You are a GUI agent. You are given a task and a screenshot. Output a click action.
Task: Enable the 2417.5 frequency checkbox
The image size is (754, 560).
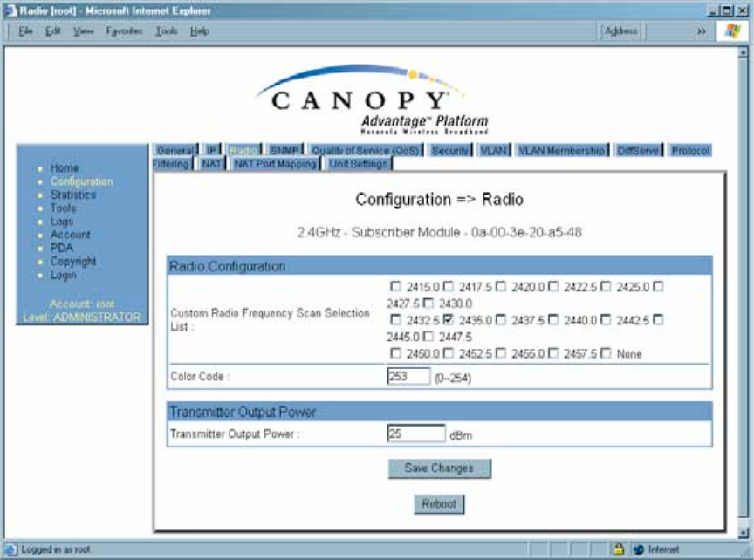(x=448, y=286)
